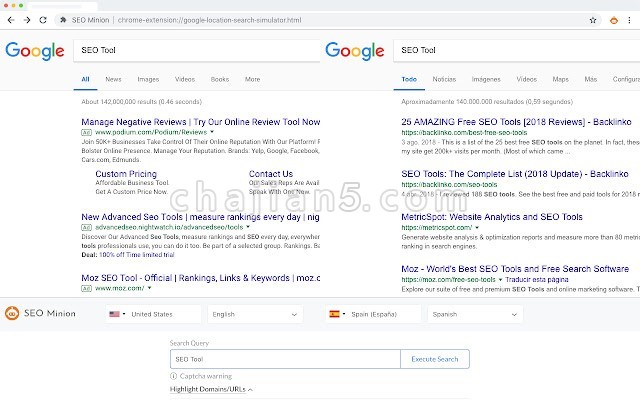Collapse the Highlight Domains/URLs section
This screenshot has width=640, height=400.
(x=211, y=389)
